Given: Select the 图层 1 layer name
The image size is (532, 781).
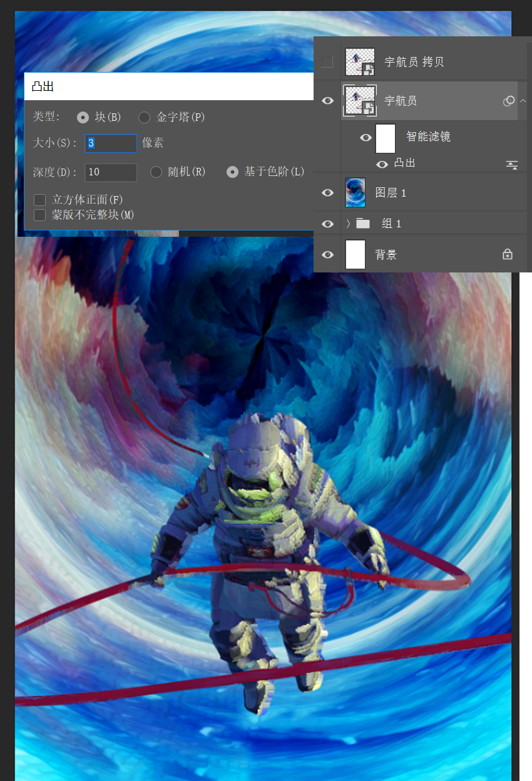Looking at the screenshot, I should (x=391, y=193).
